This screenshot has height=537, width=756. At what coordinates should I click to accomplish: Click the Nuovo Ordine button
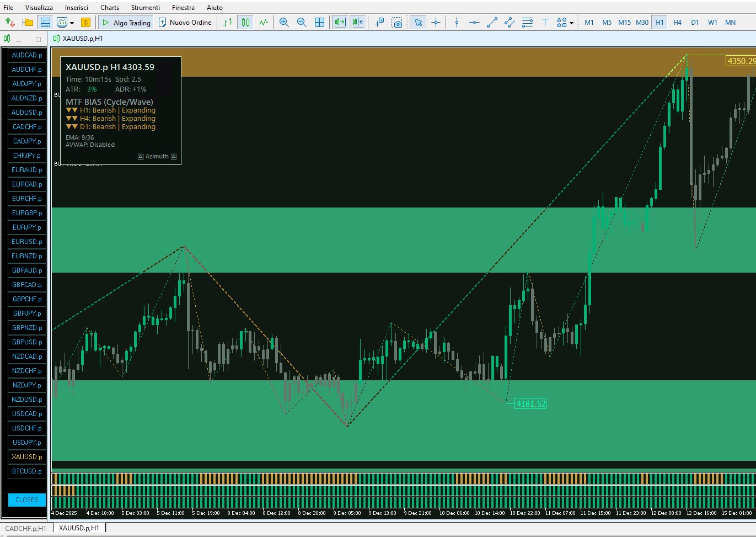pos(185,23)
